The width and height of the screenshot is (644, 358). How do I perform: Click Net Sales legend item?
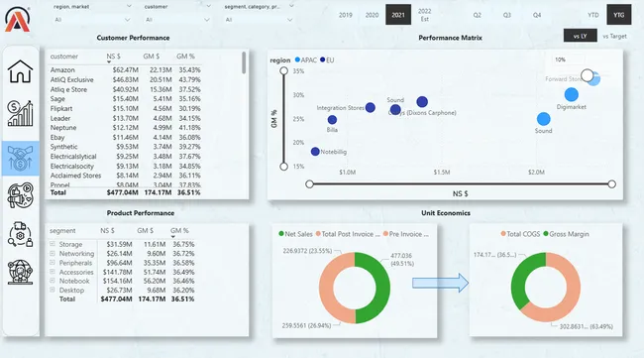(295, 234)
